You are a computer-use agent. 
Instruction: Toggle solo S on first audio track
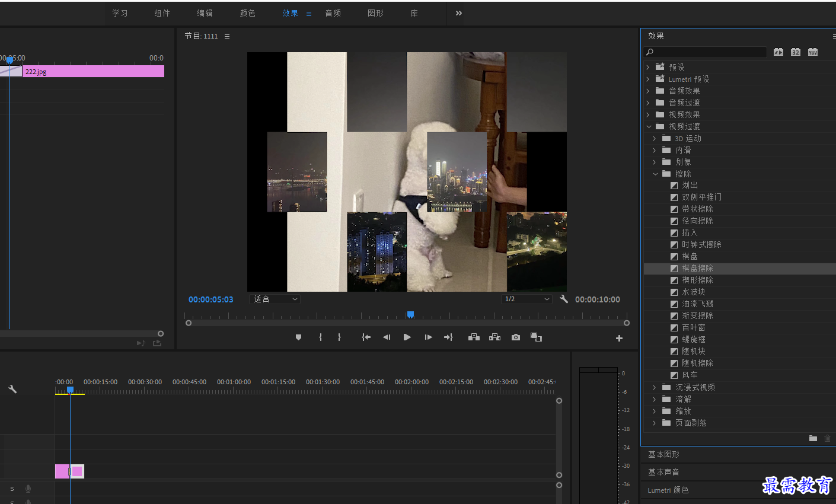click(x=12, y=489)
